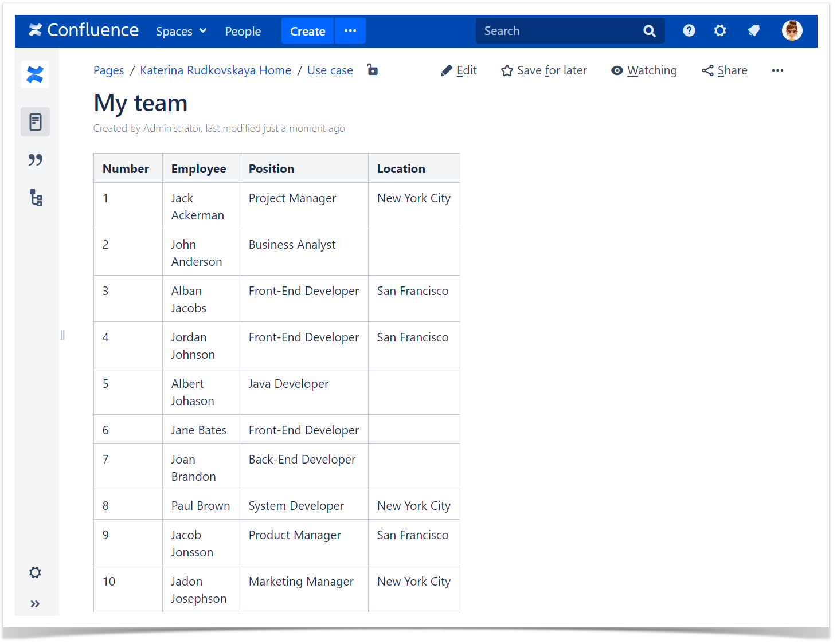837x644 pixels.
Task: Open the Blog quote icon in sidebar
Action: [36, 160]
